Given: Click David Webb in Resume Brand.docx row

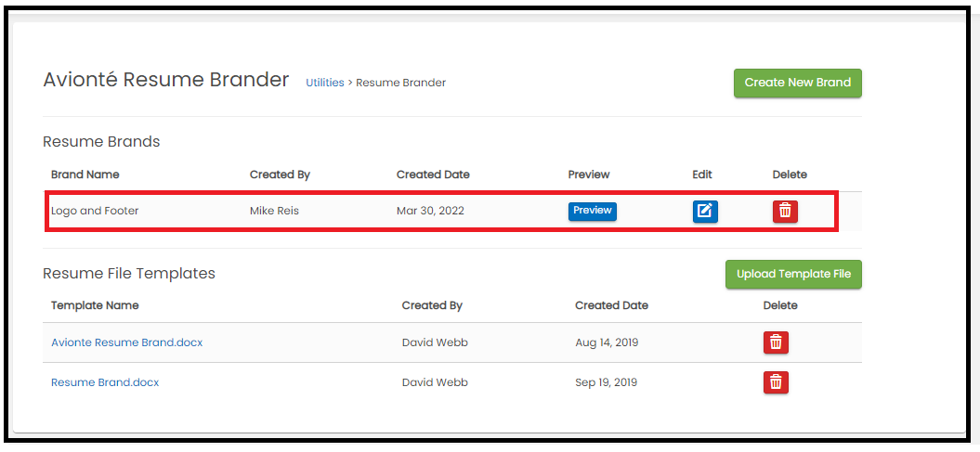Looking at the screenshot, I should tap(435, 382).
